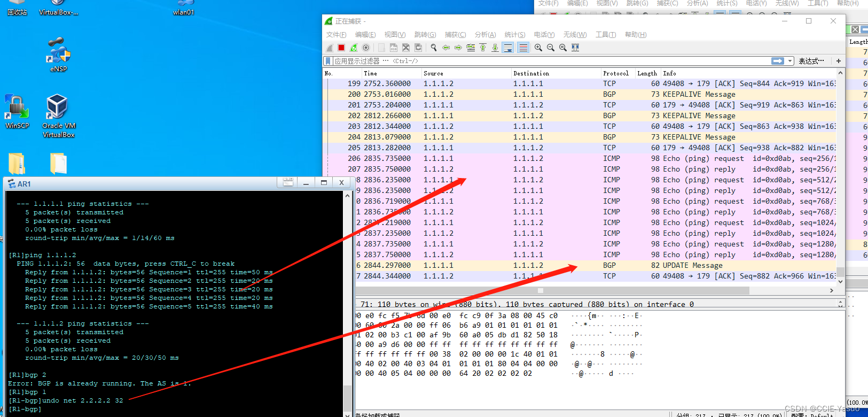868x417 pixels.
Task: Open capture options gear icon in Wireshark
Action: click(x=366, y=48)
